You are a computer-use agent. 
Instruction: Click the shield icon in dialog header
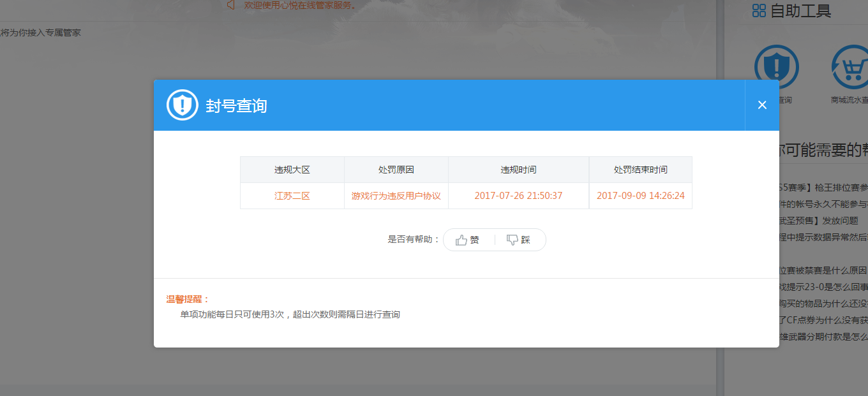[x=183, y=105]
